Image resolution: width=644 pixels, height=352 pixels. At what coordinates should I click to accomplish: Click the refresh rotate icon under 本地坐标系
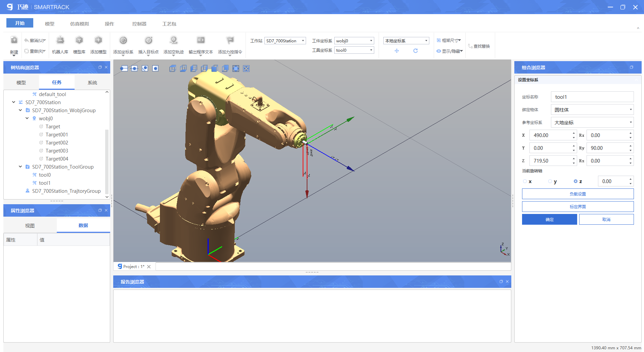click(416, 51)
